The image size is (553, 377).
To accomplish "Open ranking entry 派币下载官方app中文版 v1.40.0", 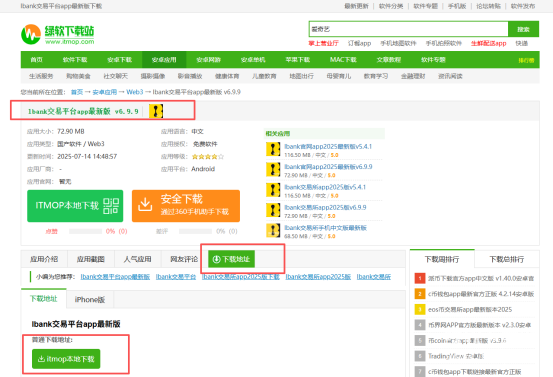I will click(481, 278).
